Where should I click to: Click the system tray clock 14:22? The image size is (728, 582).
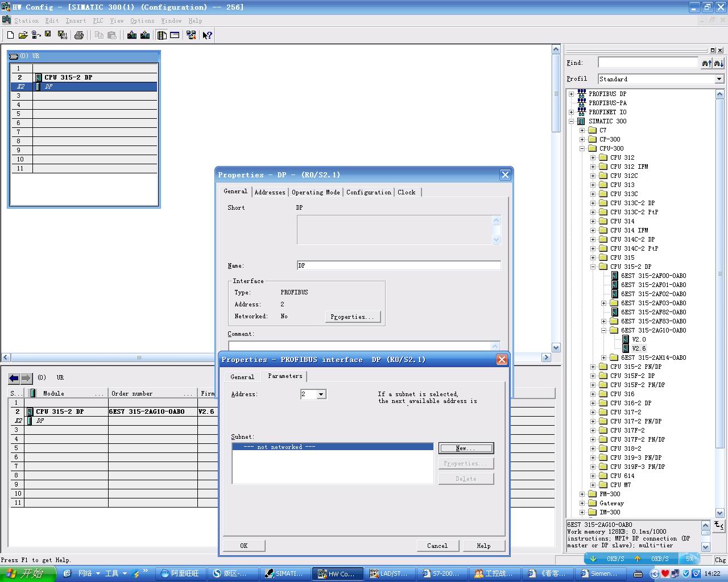coord(713,573)
